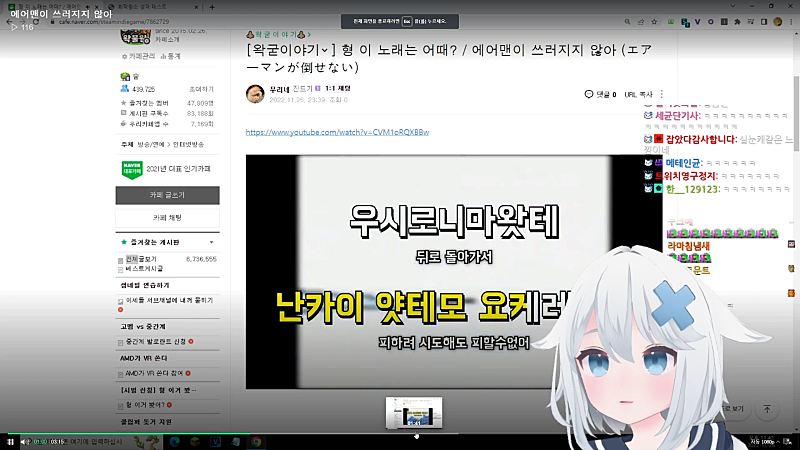Viewport: 800px width, 450px height.
Task: Open the 형 이거 봤어? board
Action: (145, 405)
